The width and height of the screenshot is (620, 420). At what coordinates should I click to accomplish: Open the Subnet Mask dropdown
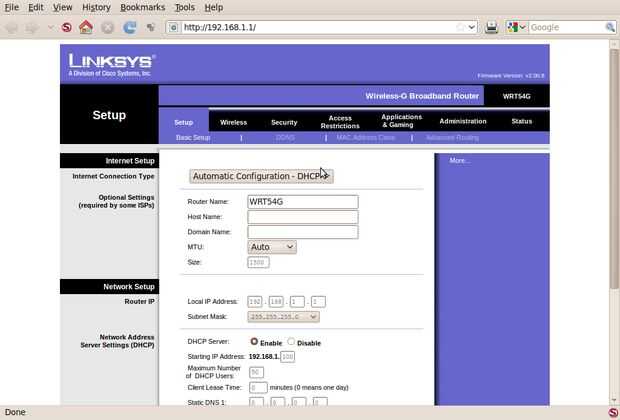(284, 316)
